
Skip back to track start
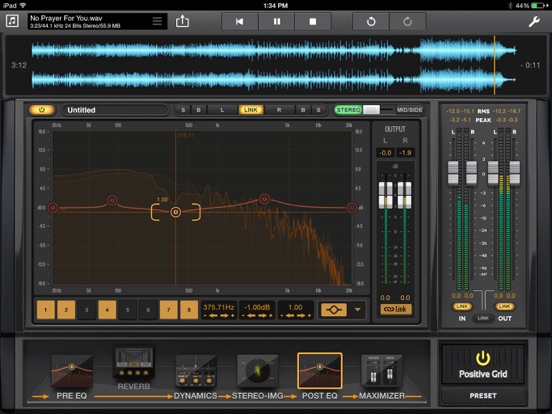pos(239,21)
